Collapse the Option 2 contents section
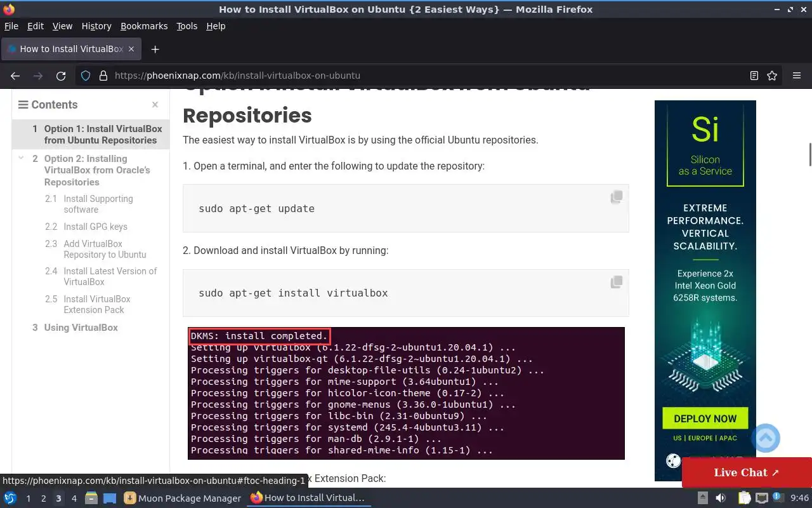This screenshot has width=812, height=508. 22,158
